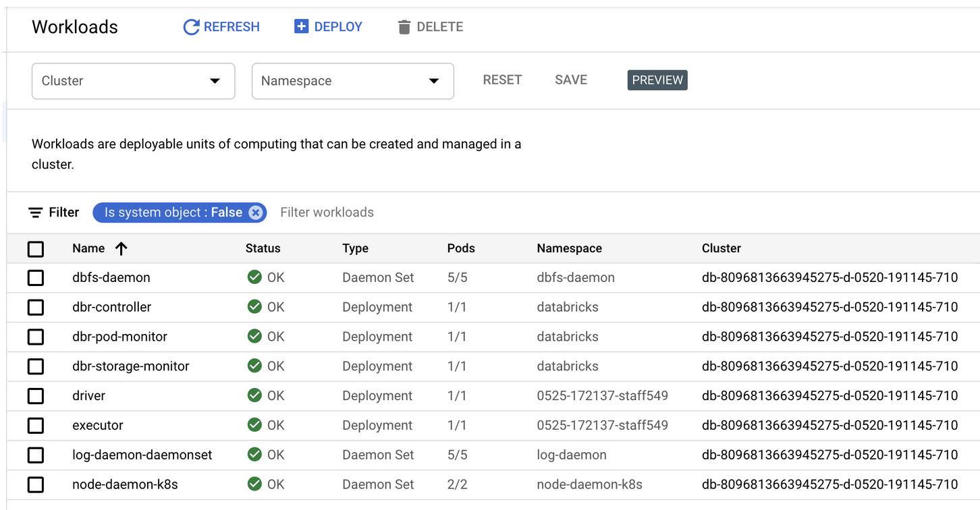This screenshot has height=510, width=980.
Task: Check the dbr-controller row checkbox
Action: point(36,308)
